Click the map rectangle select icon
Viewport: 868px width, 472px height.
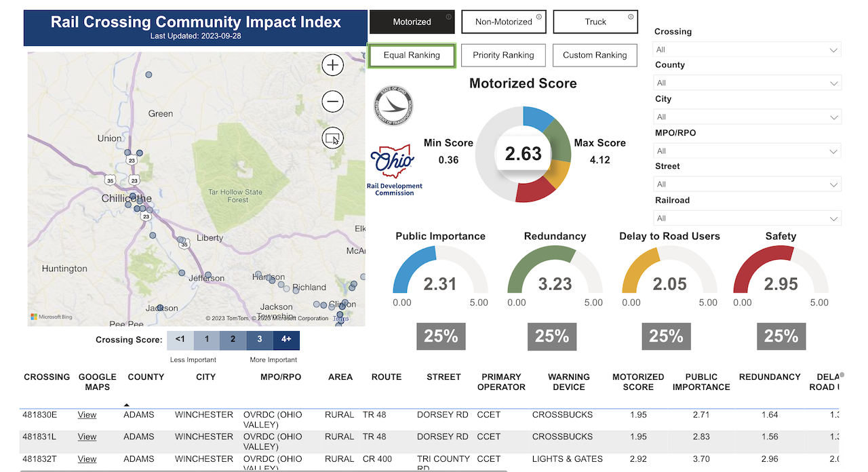click(x=332, y=138)
